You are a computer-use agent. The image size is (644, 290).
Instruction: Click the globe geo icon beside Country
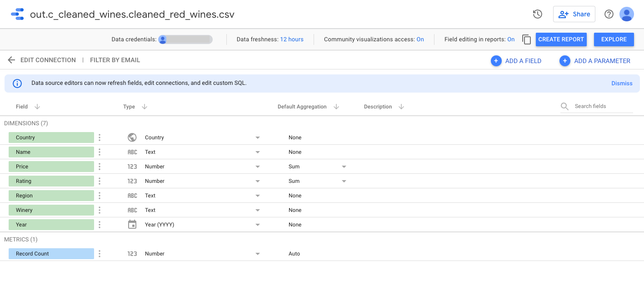point(132,137)
